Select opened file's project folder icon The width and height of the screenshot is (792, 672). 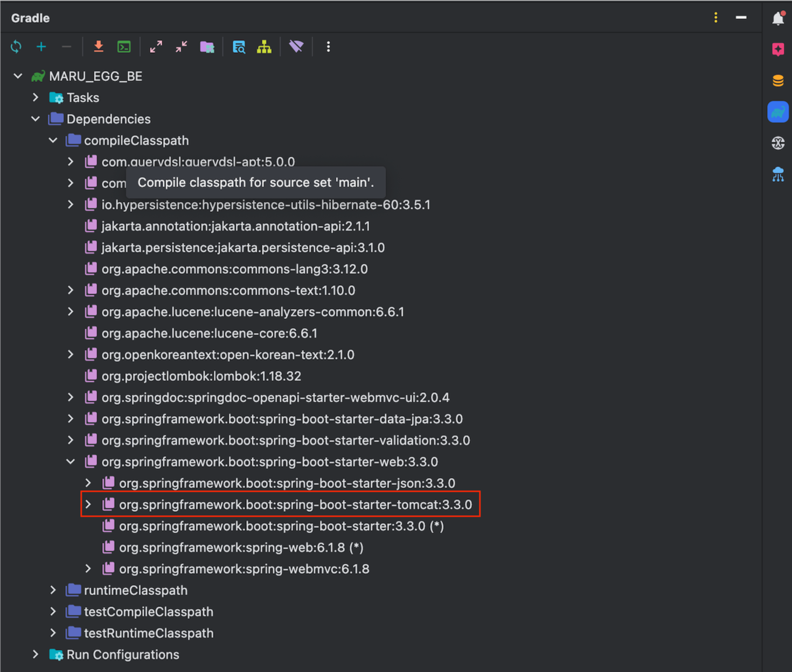[207, 47]
